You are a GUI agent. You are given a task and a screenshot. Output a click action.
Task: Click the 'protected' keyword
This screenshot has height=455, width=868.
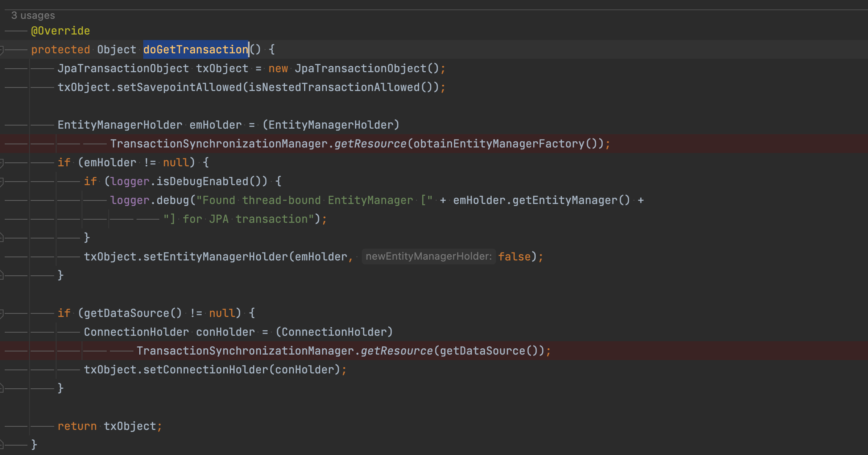(60, 50)
